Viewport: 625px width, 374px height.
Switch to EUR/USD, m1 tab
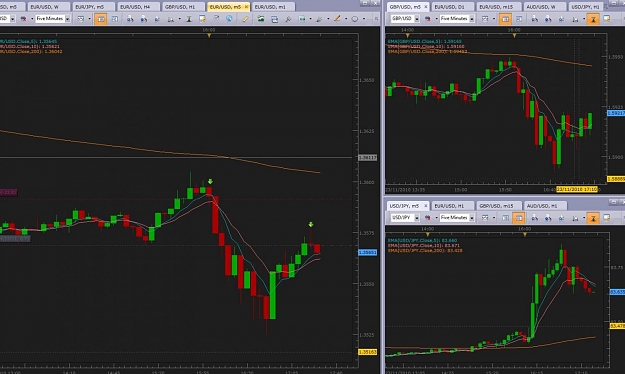[273, 7]
